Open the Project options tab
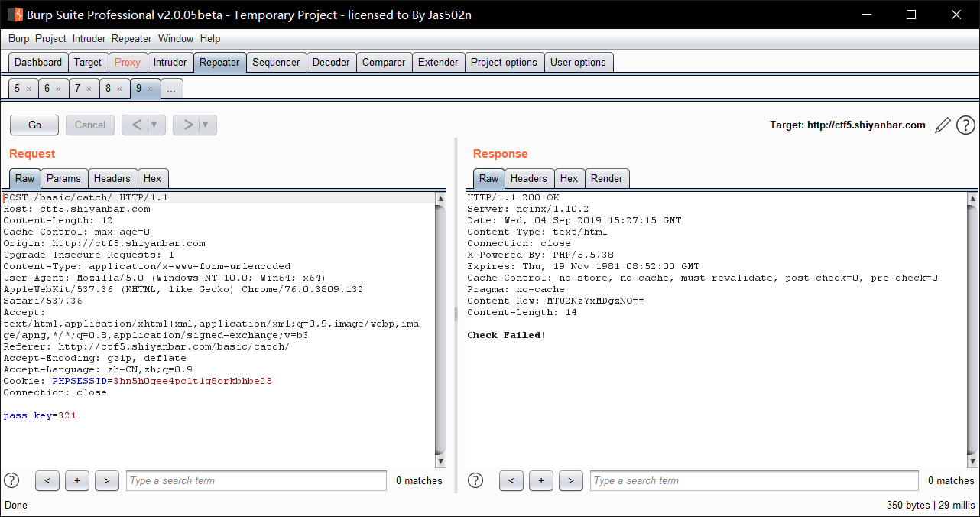This screenshot has width=980, height=517. tap(504, 63)
